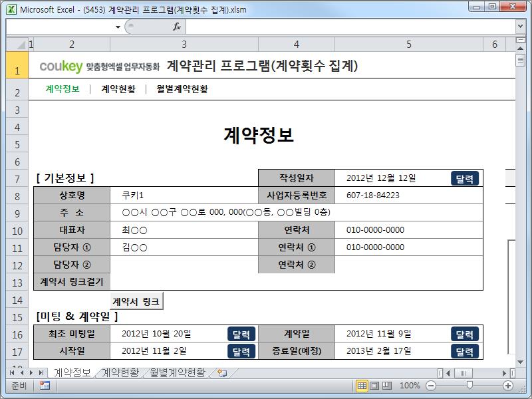Click horizontal scrollbar left arrow

pyautogui.click(x=448, y=373)
